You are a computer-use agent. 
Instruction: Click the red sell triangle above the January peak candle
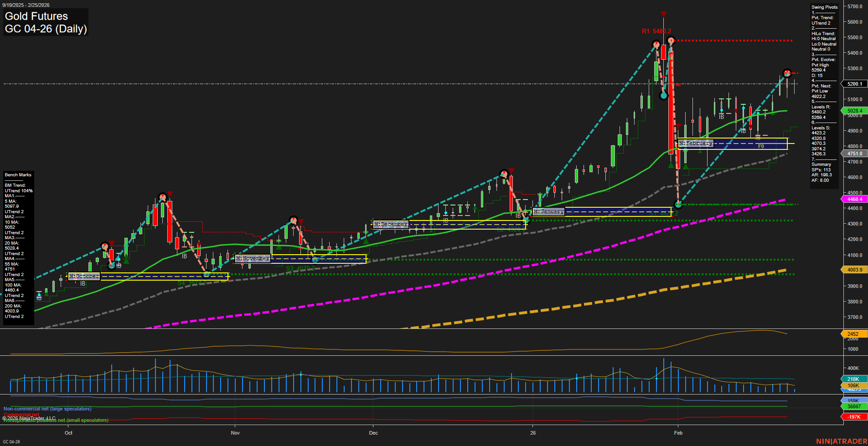coord(664,15)
